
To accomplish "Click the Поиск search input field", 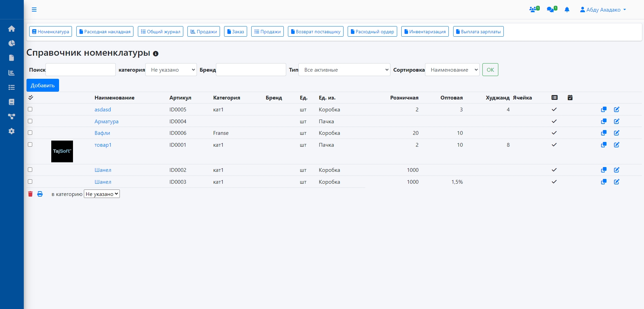I will coord(80,70).
